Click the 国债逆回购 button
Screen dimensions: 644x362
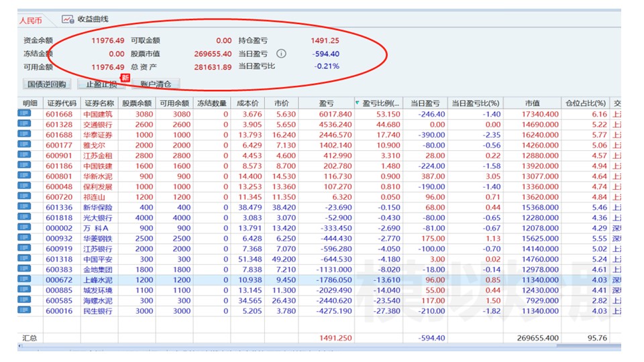coord(47,84)
